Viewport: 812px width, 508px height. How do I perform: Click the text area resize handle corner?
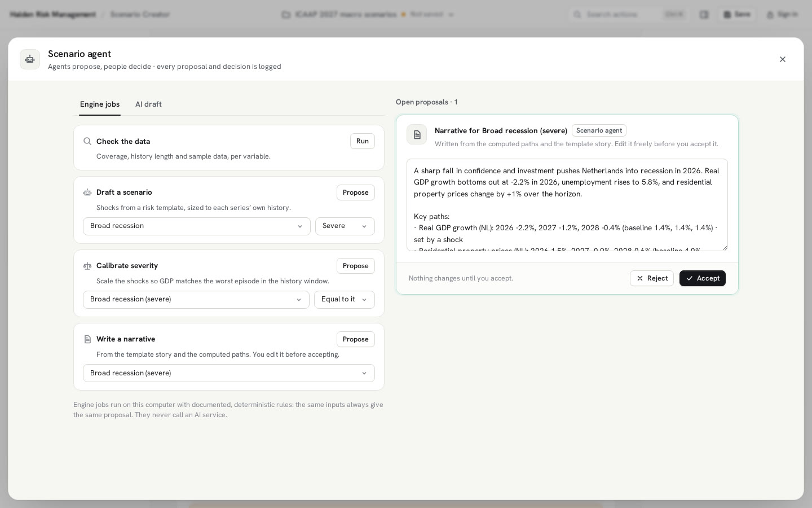pos(725,248)
